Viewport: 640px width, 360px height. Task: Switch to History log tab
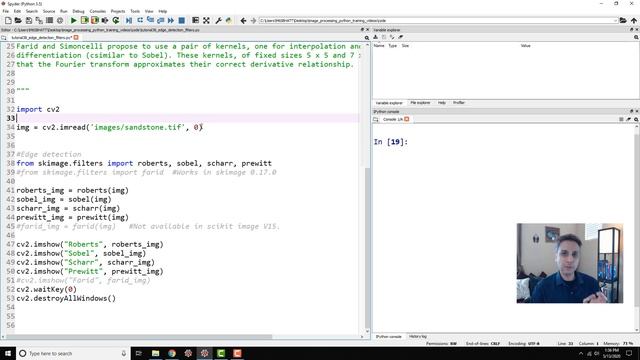coord(418,337)
